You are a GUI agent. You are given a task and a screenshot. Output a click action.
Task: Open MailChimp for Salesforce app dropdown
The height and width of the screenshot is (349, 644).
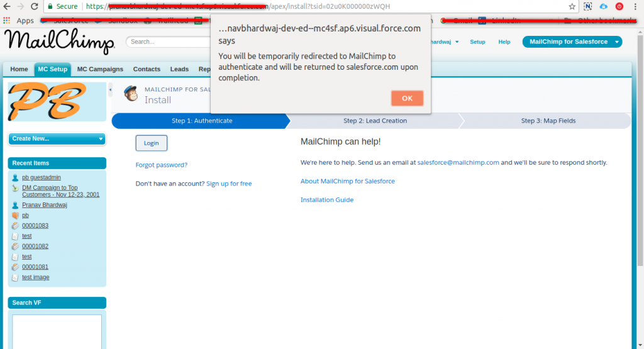[x=572, y=42]
